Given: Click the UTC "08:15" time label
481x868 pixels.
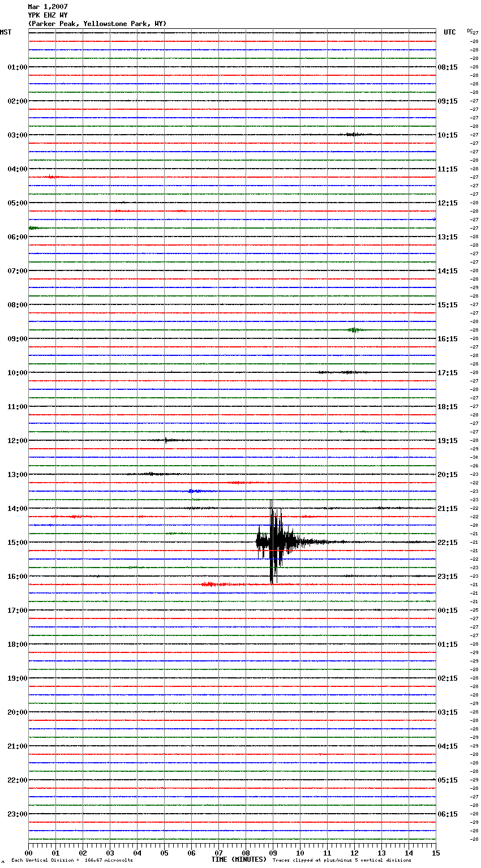Looking at the screenshot, I should (448, 67).
